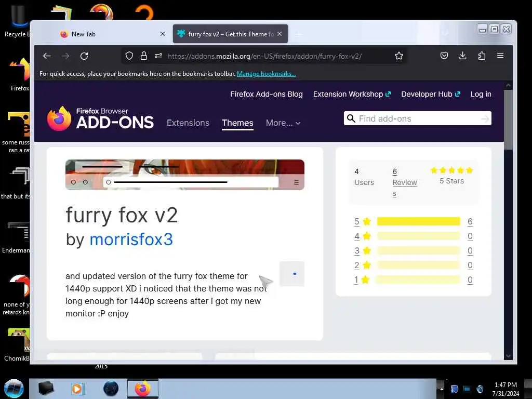The height and width of the screenshot is (399, 532).
Task: Select the Enderman desktop icon
Action: 16,237
